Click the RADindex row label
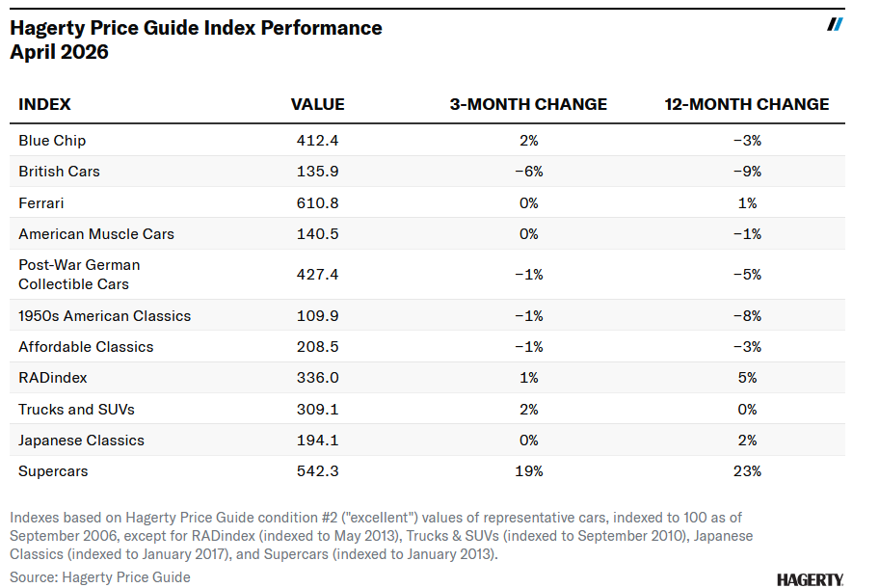This screenshot has height=588, width=879. (x=52, y=378)
